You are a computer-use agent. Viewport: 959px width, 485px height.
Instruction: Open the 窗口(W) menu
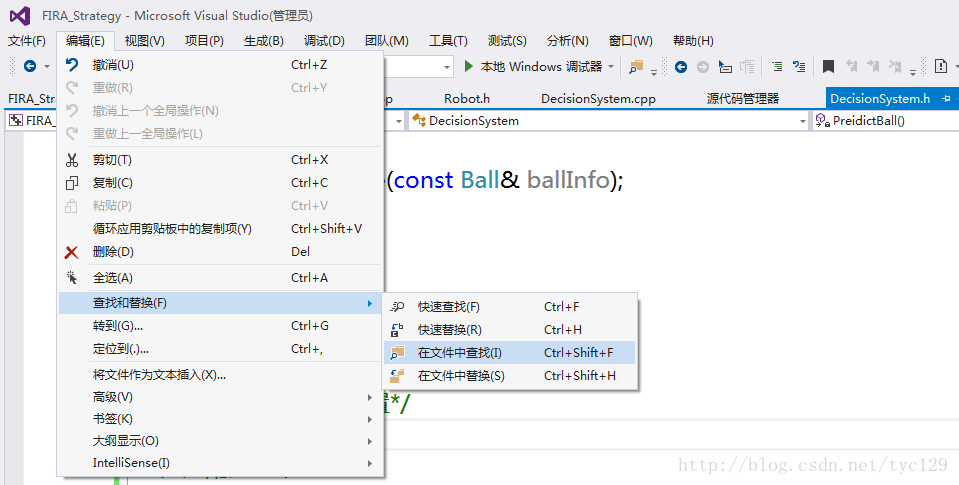[x=631, y=41]
